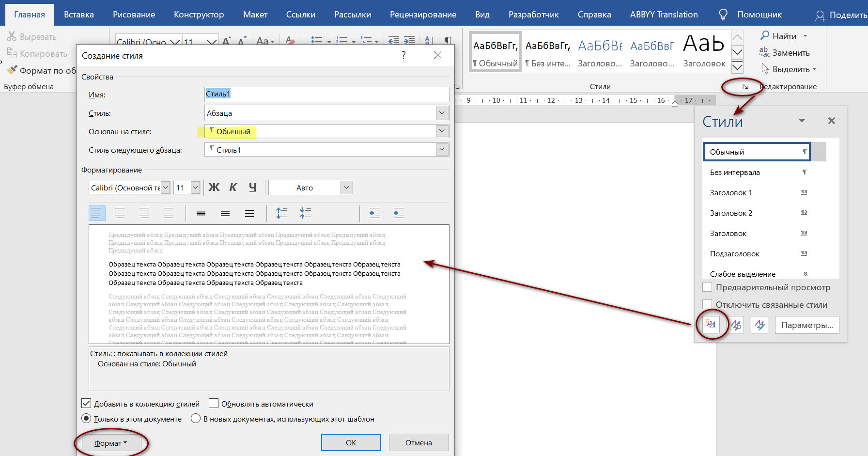Apply underline with the Ч icon

click(x=252, y=188)
